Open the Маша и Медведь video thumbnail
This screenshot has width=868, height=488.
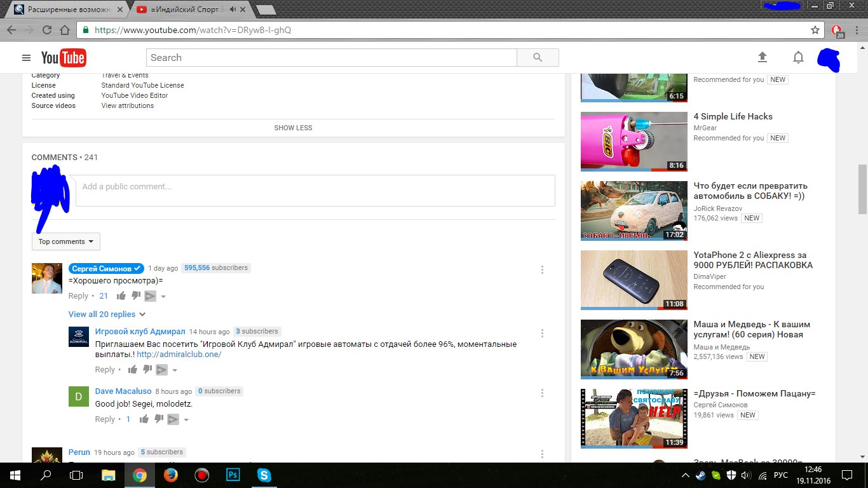(634, 349)
